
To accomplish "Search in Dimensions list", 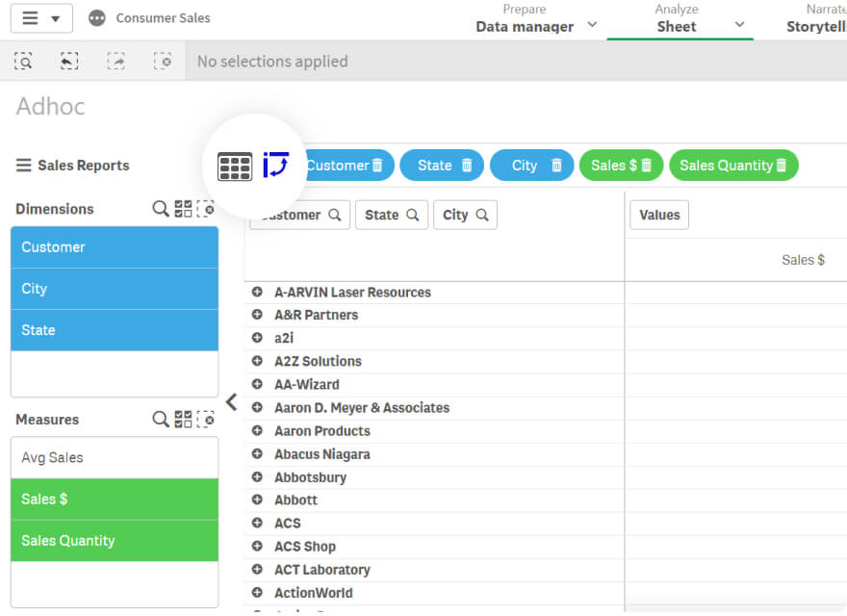I will click(161, 209).
